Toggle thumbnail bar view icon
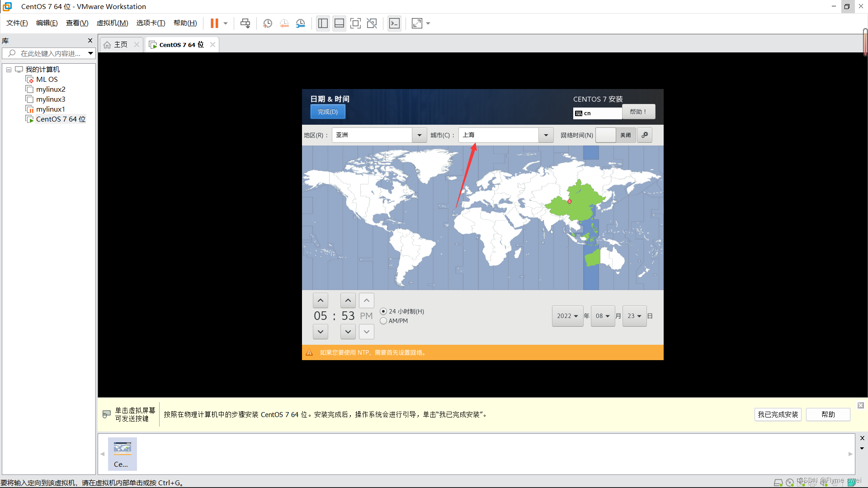This screenshot has width=868, height=488. click(339, 23)
